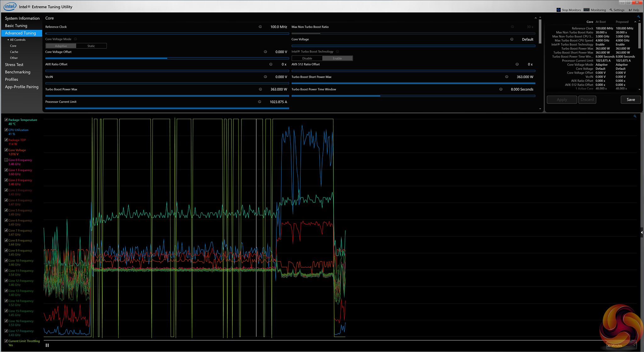
Task: Disable Intel Turbo Boost Technology
Action: tap(307, 58)
